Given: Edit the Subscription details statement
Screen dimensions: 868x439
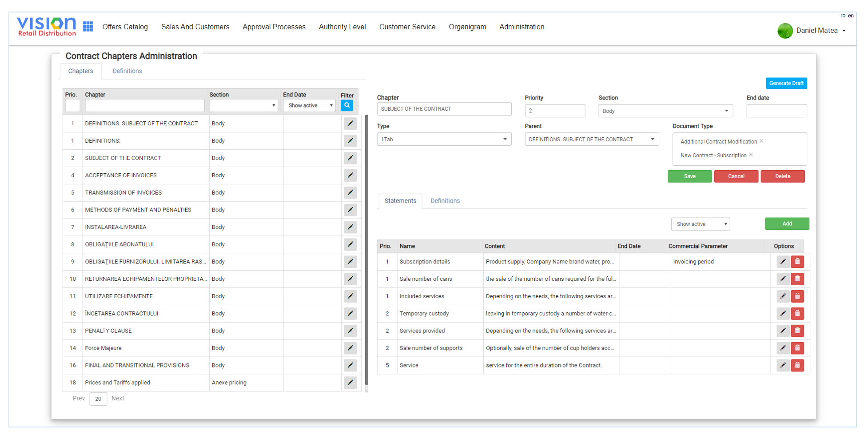Looking at the screenshot, I should (x=783, y=262).
